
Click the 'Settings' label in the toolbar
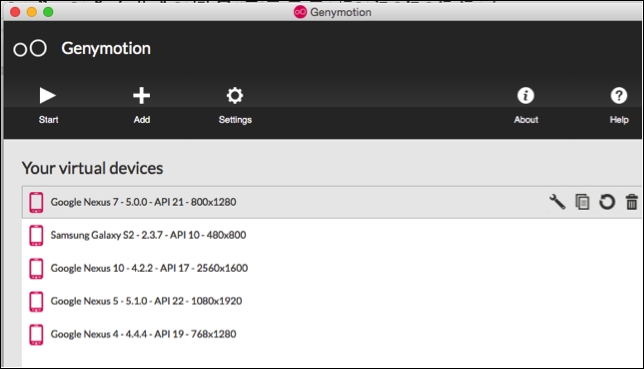point(235,120)
